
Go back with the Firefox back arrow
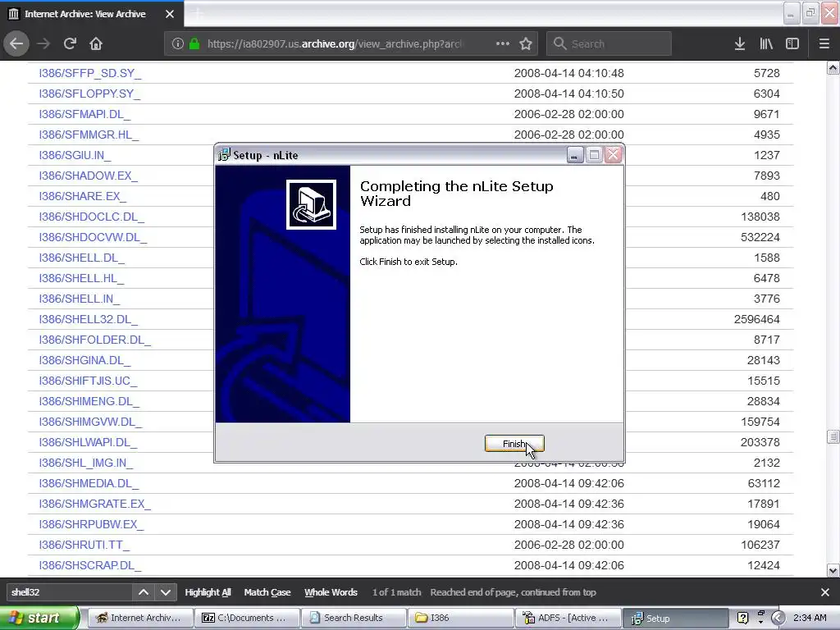coord(16,43)
